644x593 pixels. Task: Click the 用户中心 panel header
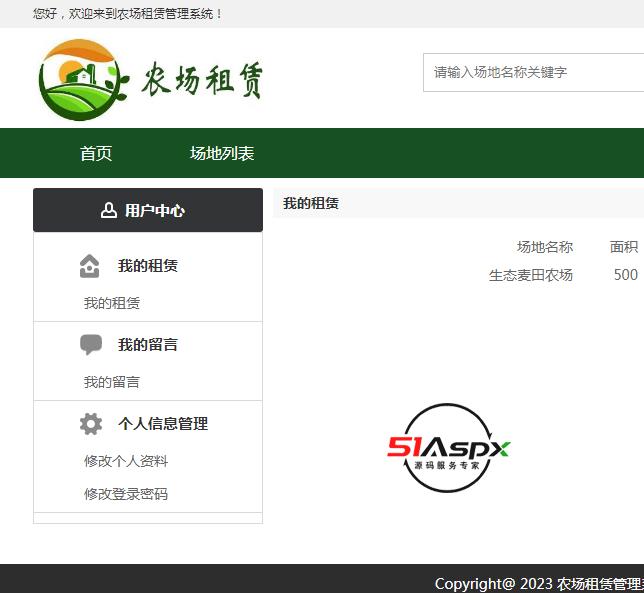[148, 210]
